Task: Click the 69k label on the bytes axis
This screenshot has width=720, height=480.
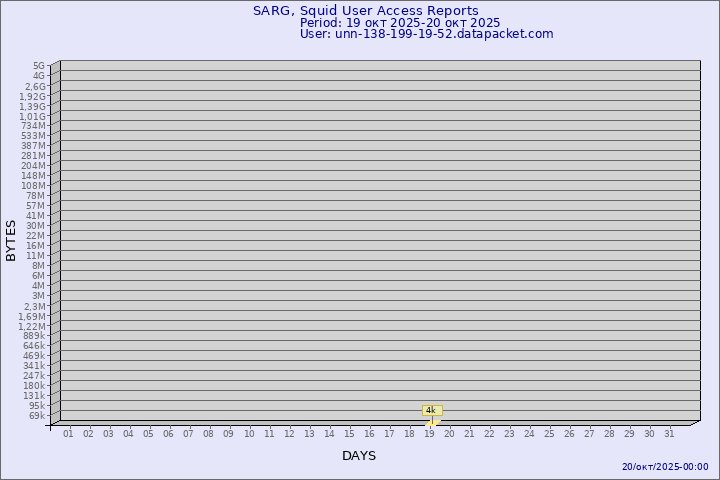Action: [x=37, y=416]
